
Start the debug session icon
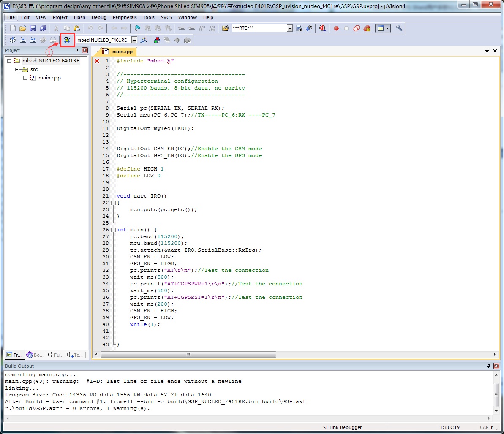[322, 28]
